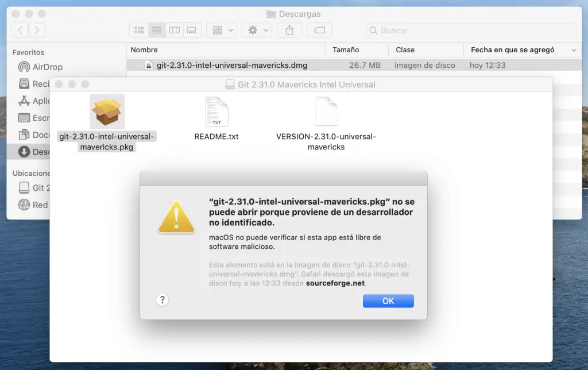This screenshot has width=588, height=370.
Task: Focus the Buscar search field
Action: (x=471, y=30)
